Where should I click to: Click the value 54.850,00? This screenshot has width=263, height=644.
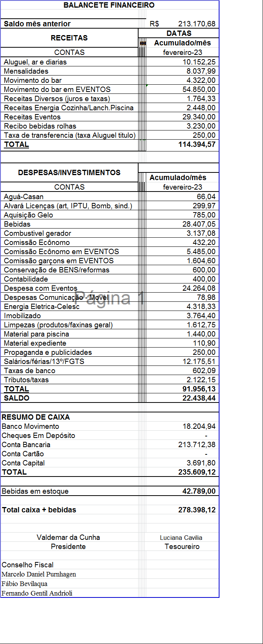click(x=199, y=89)
